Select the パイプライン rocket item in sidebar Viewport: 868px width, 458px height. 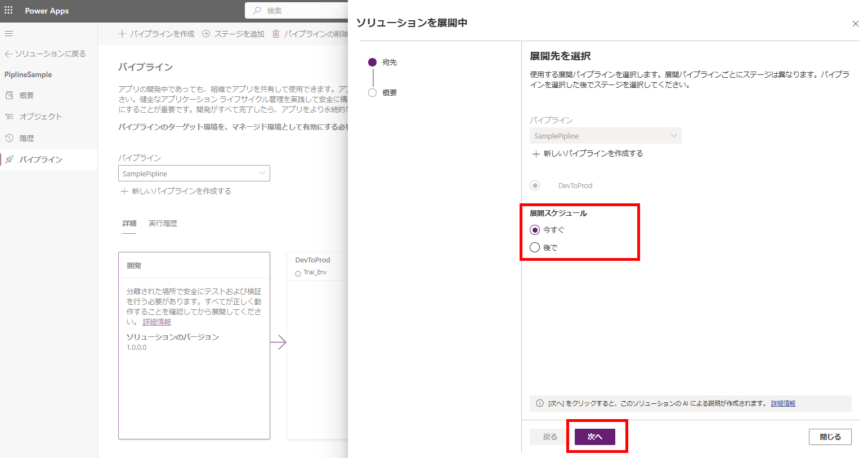pos(41,159)
